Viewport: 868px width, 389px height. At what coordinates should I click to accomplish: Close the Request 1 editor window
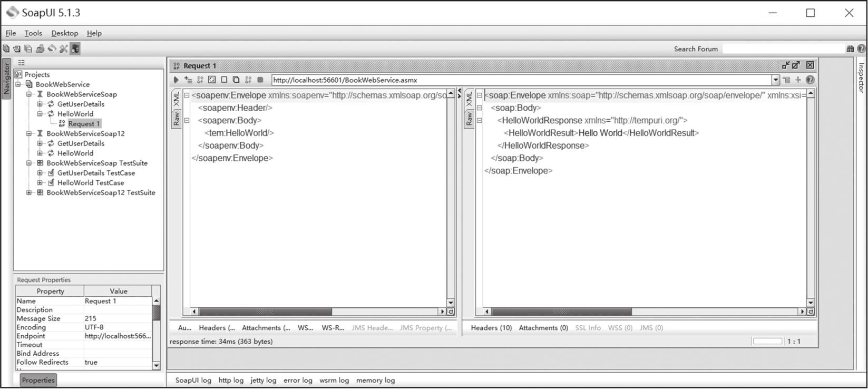pos(810,65)
